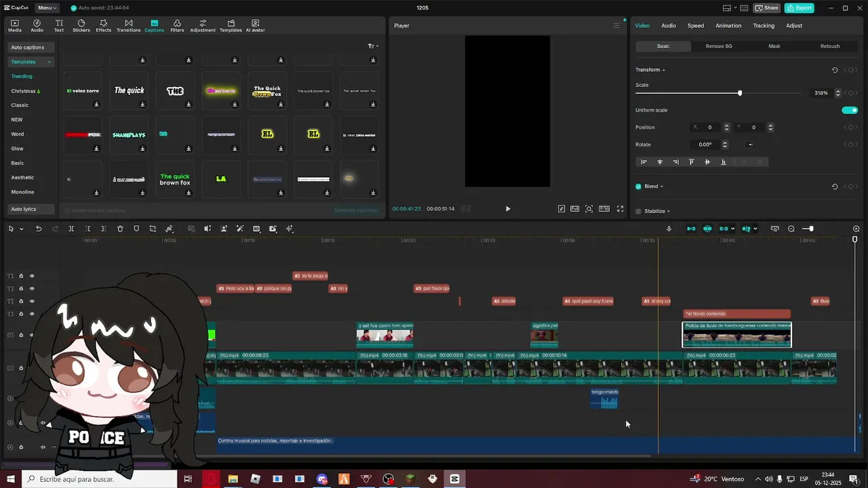Enable the Stabilize checkbox

638,211
